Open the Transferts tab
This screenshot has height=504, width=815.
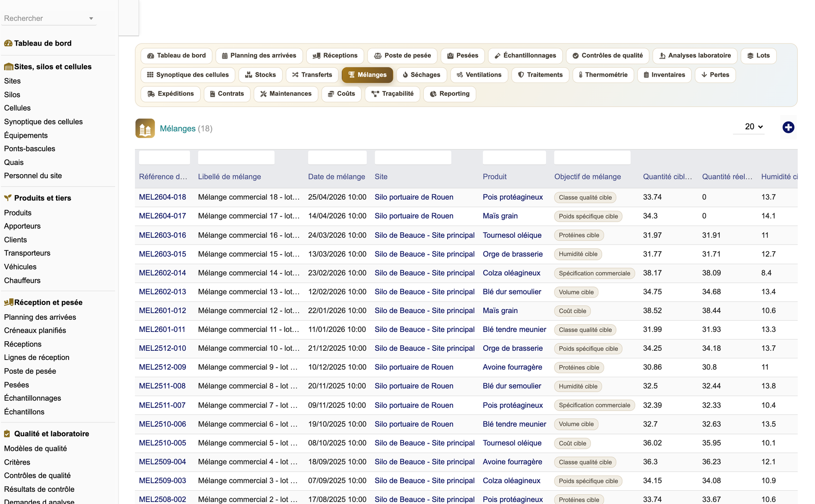click(312, 75)
